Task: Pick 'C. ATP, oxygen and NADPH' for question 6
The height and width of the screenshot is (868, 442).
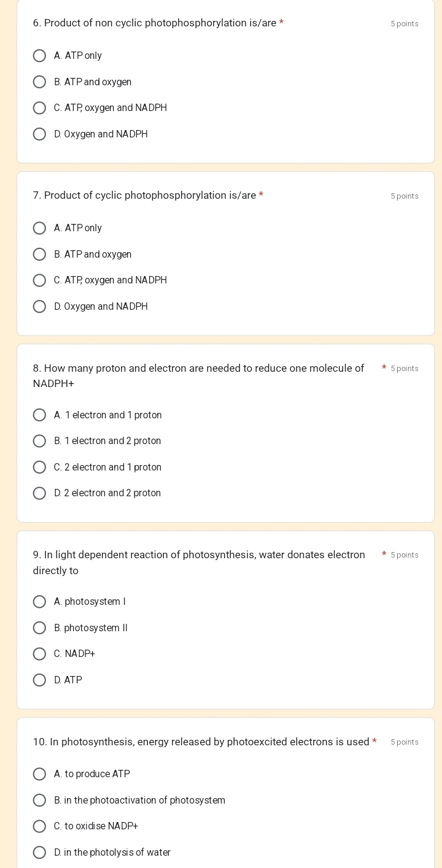Action: tap(39, 108)
